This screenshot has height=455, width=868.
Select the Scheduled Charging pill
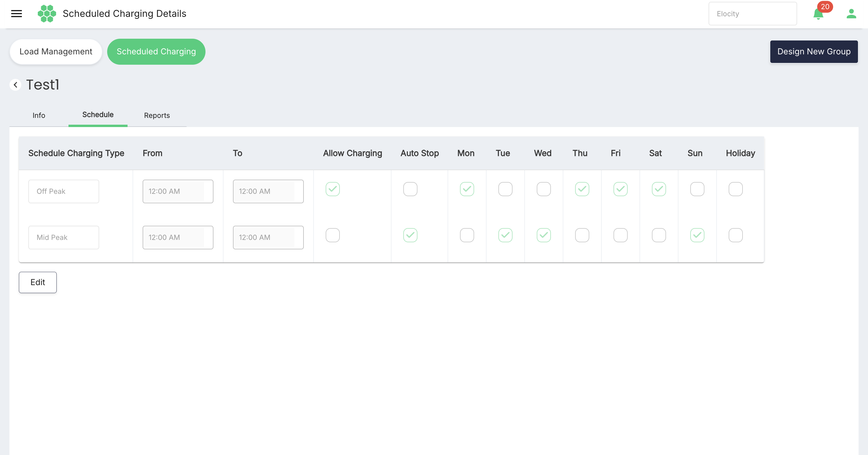click(156, 52)
